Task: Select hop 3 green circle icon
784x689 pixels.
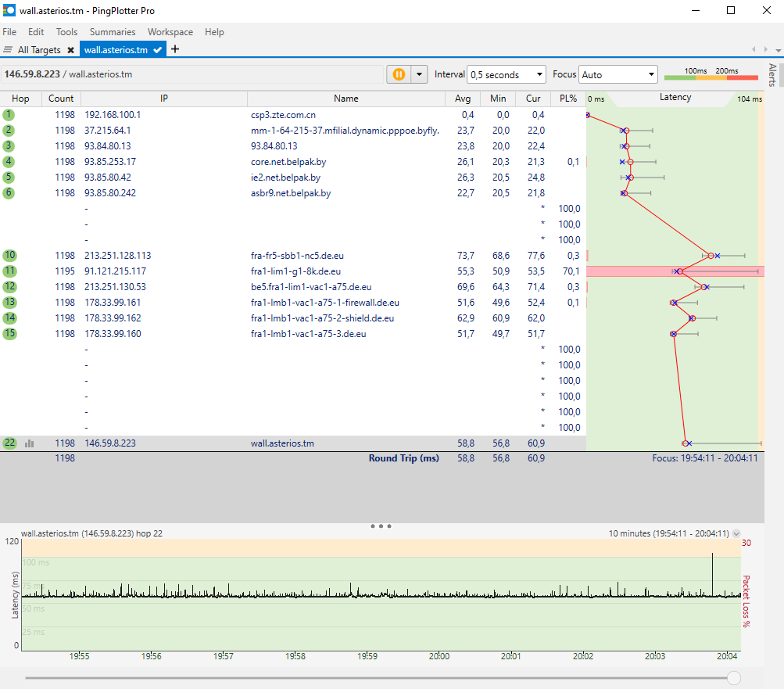Action: pyautogui.click(x=9, y=145)
